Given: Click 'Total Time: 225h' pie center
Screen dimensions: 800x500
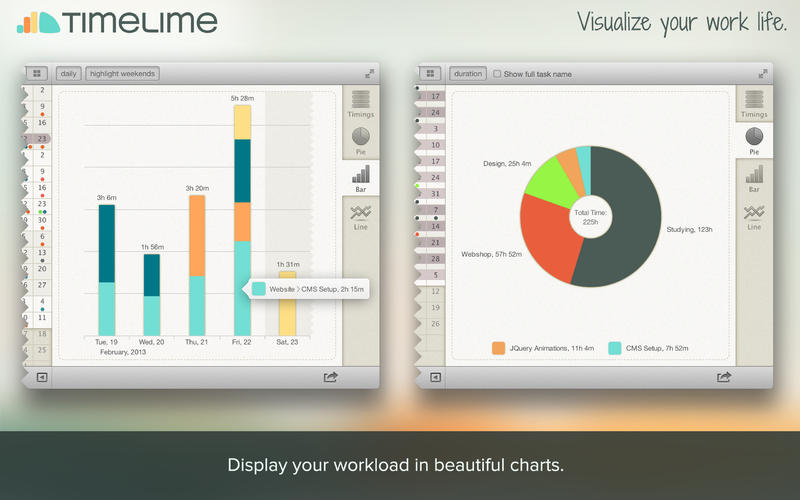Looking at the screenshot, I should (x=590, y=217).
